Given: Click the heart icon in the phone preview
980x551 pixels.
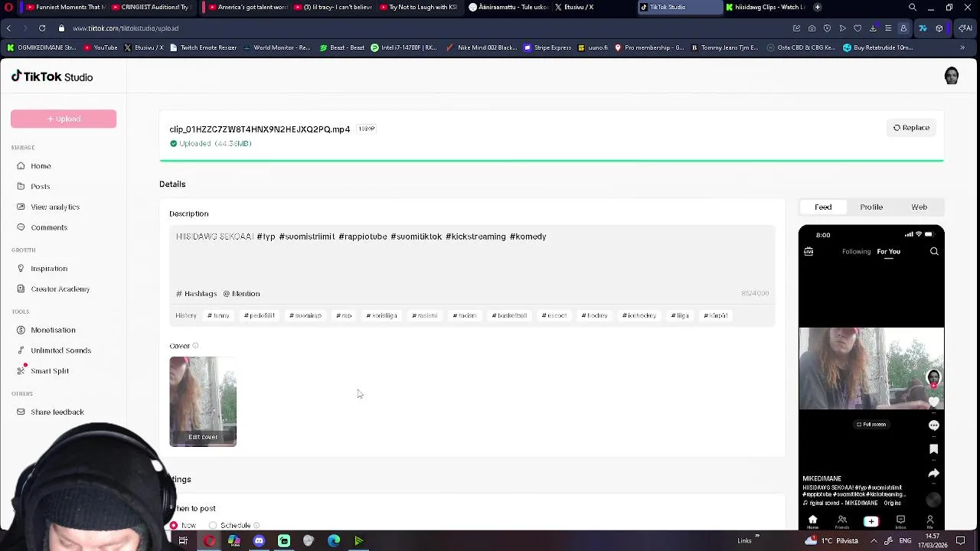Looking at the screenshot, I should click(x=933, y=402).
